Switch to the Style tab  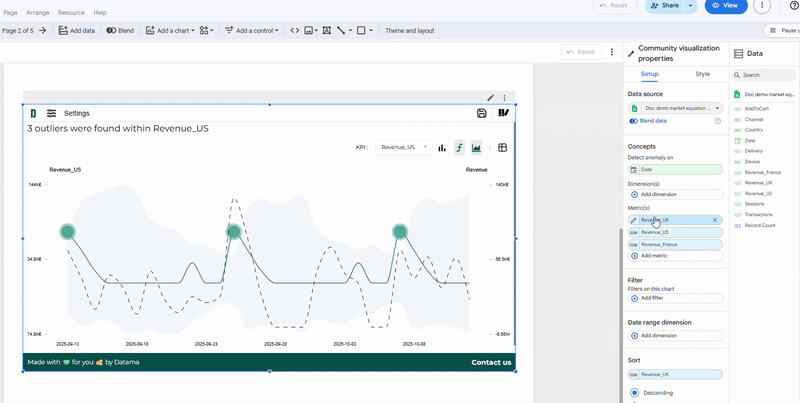coord(702,74)
